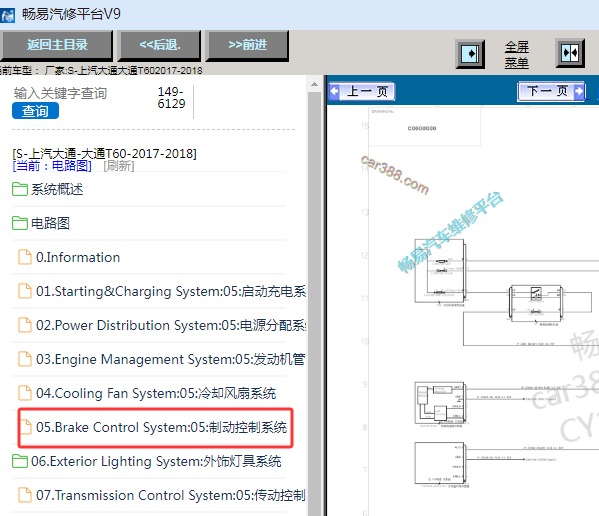Open 01.Starting&Charging System document
The height and width of the screenshot is (516, 599).
[x=162, y=291]
